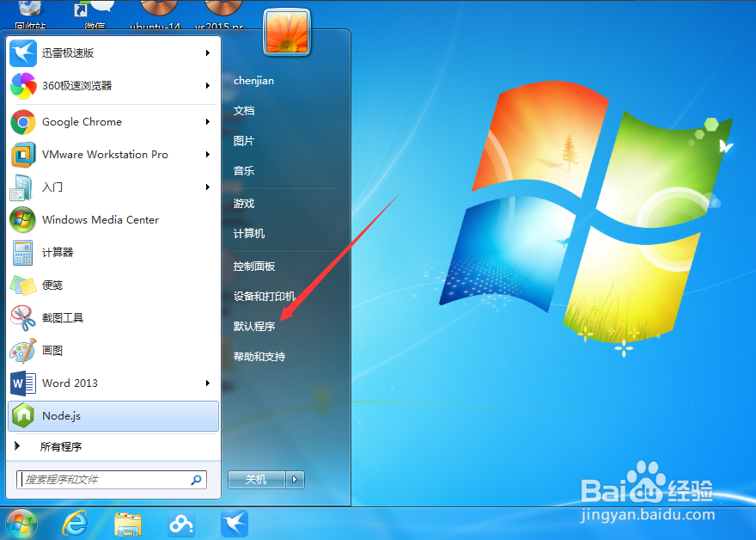756x540 pixels.
Task: Open the Xunlei 迅雷极速版 icon in Start menu
Action: (22, 53)
